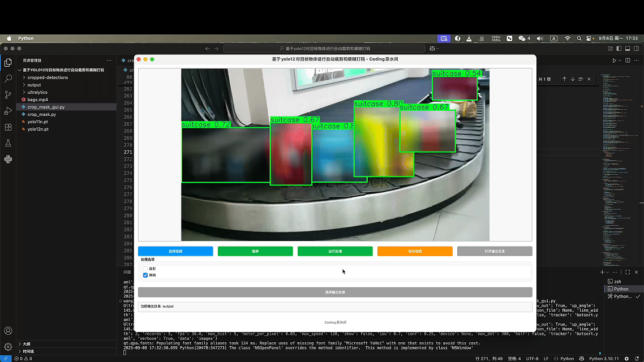Expand the ultralytics folder

pyautogui.click(x=37, y=92)
